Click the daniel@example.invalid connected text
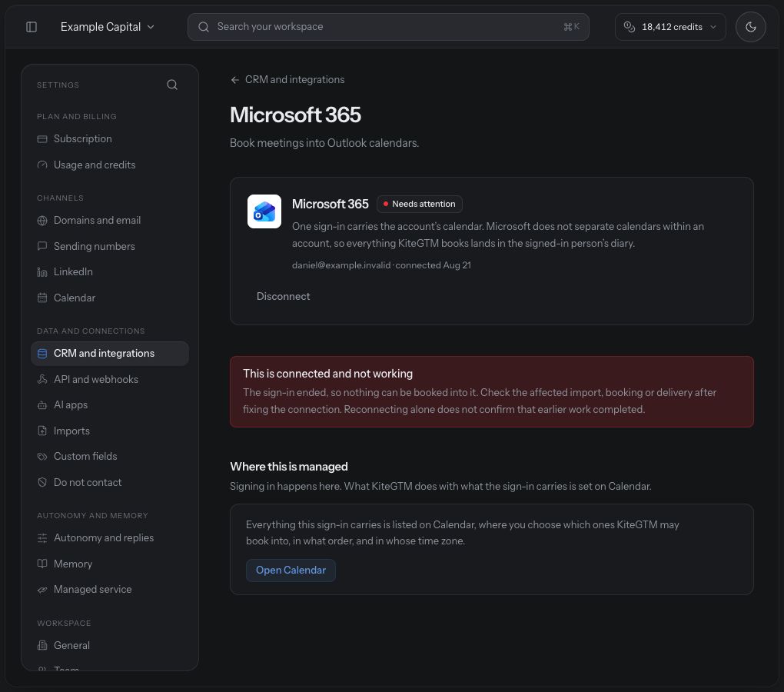784x692 pixels. pyautogui.click(x=381, y=265)
